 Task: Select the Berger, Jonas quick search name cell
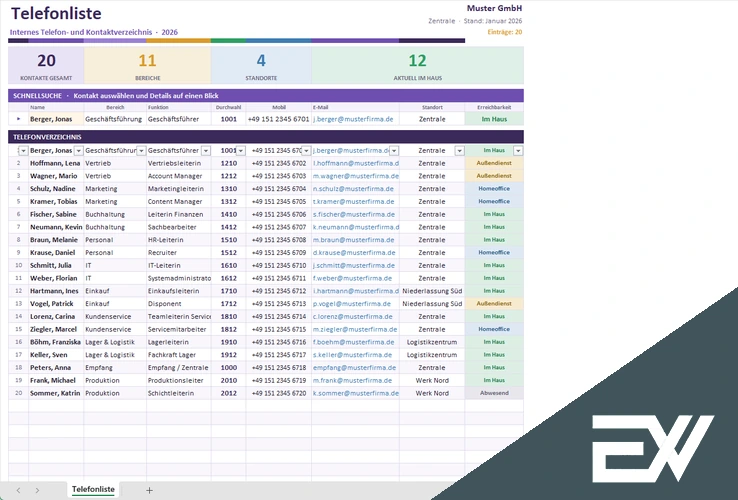coord(56,119)
